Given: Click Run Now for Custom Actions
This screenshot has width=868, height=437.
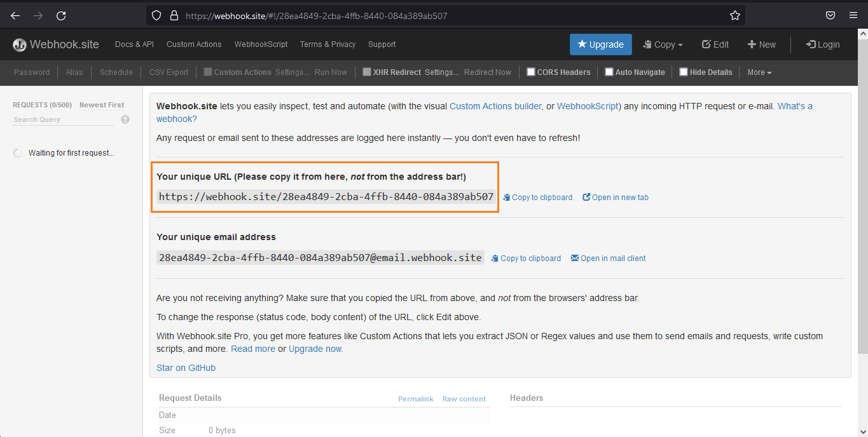Looking at the screenshot, I should pyautogui.click(x=331, y=72).
